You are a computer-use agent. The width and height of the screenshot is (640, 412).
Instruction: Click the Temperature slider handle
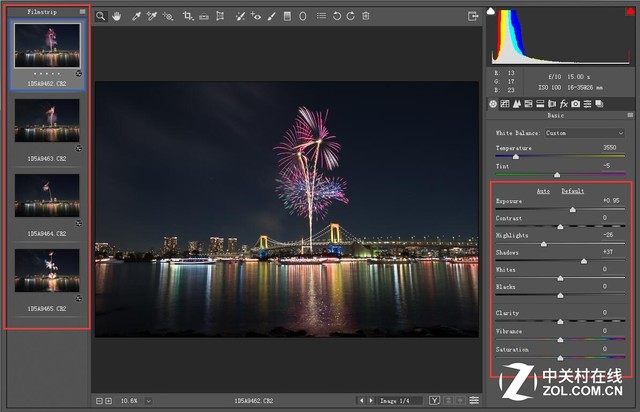(516, 157)
